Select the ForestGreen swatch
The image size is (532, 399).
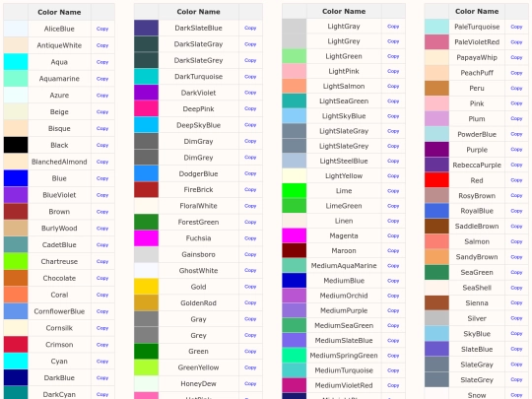pos(146,223)
